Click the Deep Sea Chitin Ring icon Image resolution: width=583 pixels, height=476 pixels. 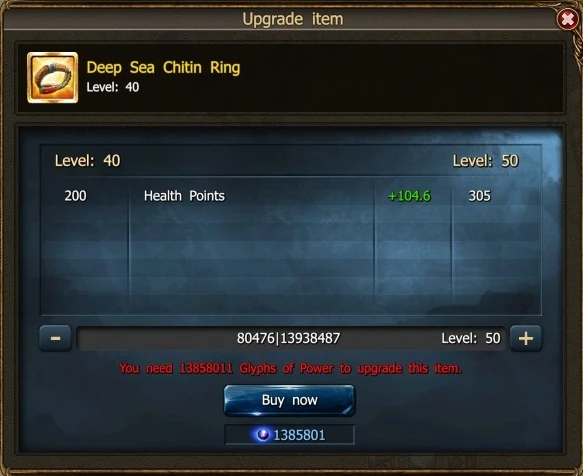point(52,77)
